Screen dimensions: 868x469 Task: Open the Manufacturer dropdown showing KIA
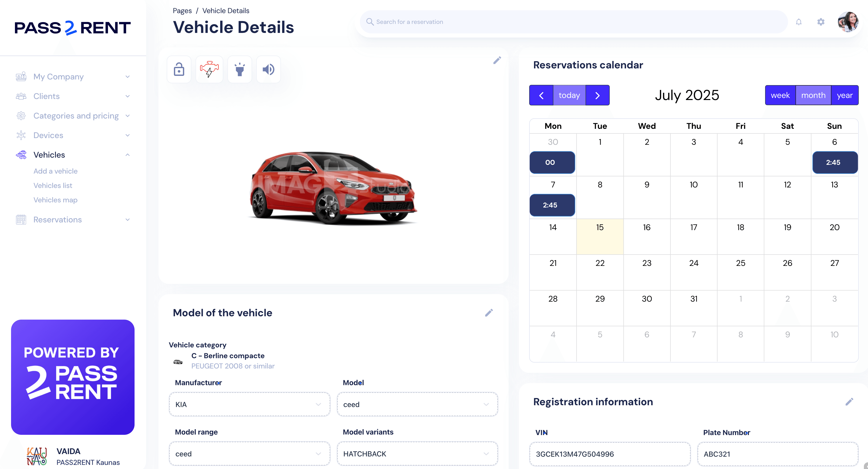click(x=249, y=404)
